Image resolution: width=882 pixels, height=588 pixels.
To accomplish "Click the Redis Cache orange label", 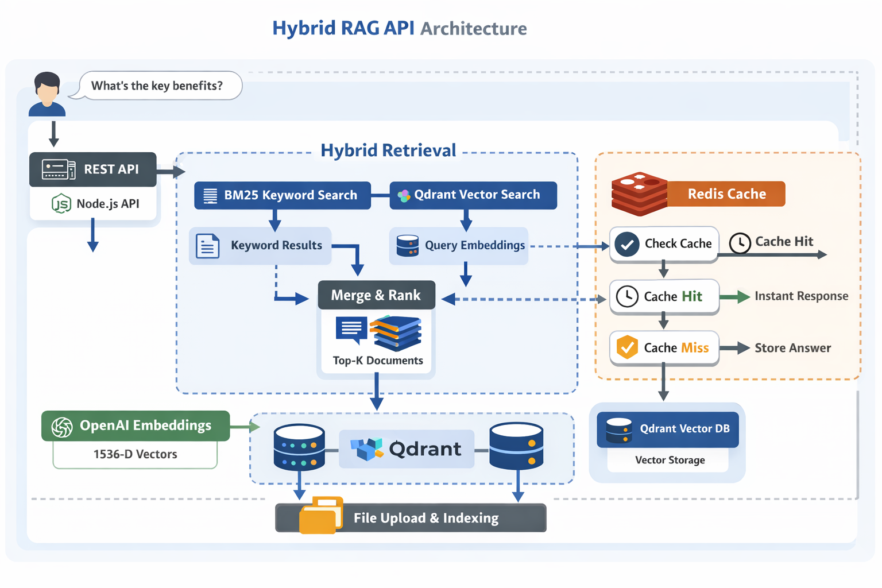I will click(726, 194).
